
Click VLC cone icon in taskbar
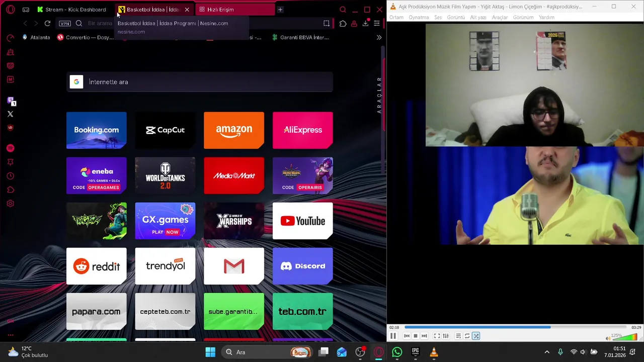434,352
